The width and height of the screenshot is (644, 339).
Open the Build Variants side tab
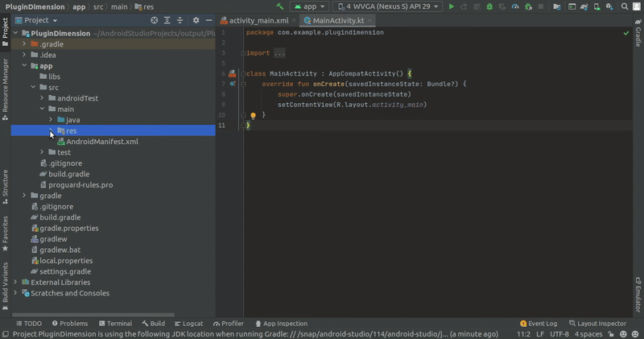coord(5,287)
